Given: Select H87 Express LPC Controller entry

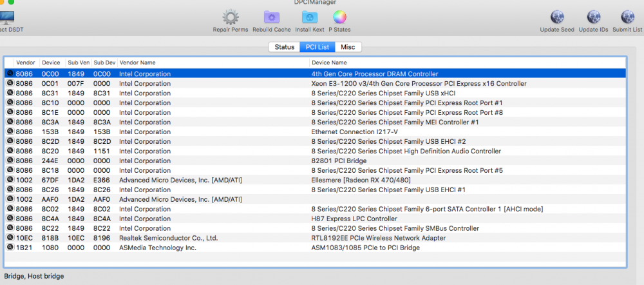Looking at the screenshot, I should (x=354, y=219).
